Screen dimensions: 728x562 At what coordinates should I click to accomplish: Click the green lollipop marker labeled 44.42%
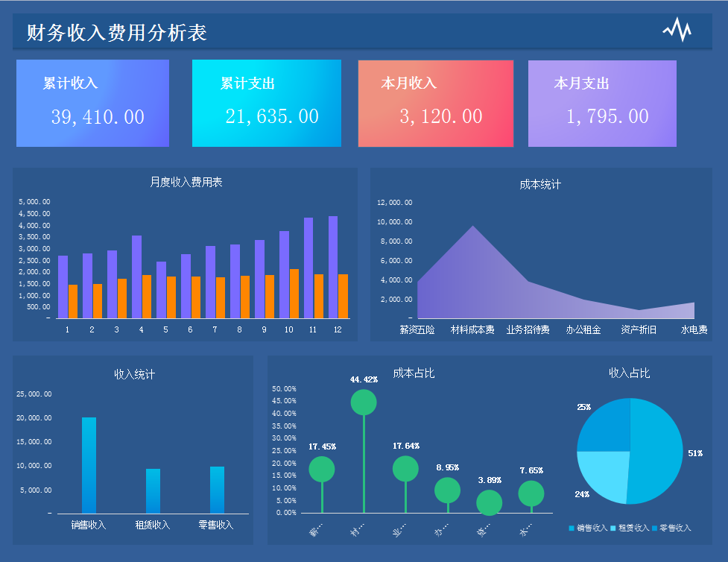pos(364,402)
